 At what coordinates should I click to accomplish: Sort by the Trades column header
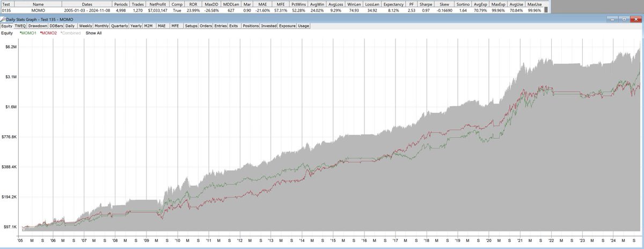pos(138,4)
